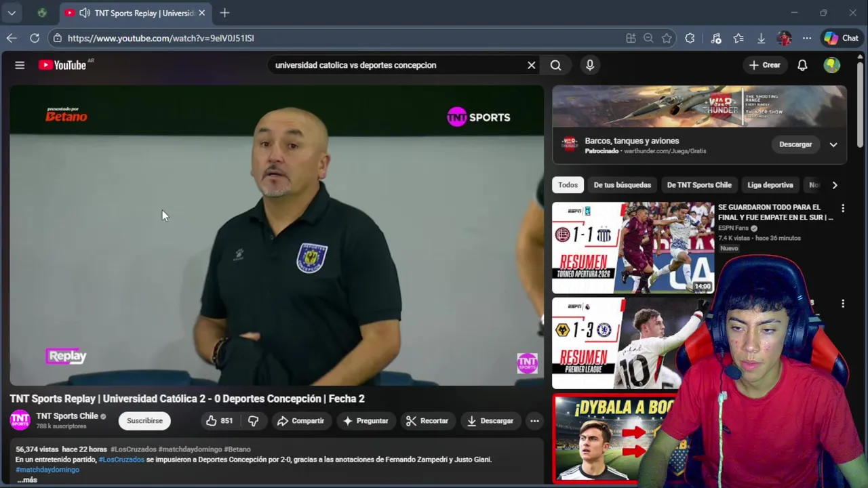Open the ESPN Fans channel name
The image size is (868, 488).
pos(733,228)
